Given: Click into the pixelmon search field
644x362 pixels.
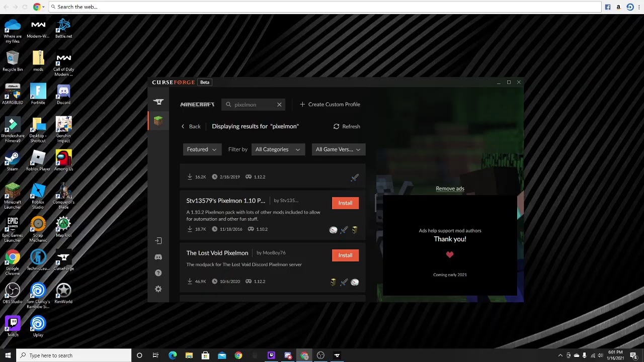Looking at the screenshot, I should 254,105.
